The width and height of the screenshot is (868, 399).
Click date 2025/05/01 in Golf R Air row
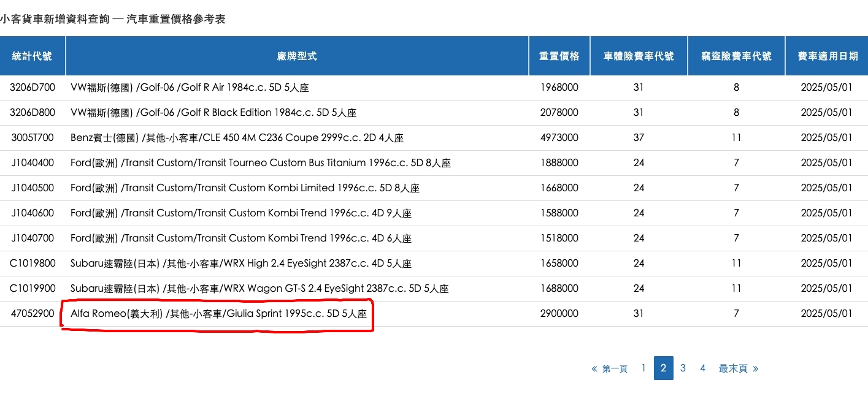827,88
